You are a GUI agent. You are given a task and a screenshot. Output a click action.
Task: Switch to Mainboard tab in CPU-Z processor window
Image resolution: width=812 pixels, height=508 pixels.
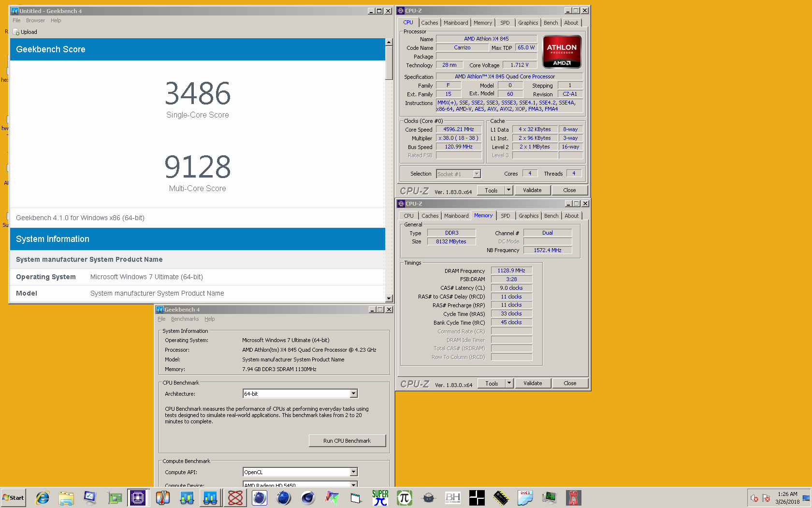[x=456, y=23]
